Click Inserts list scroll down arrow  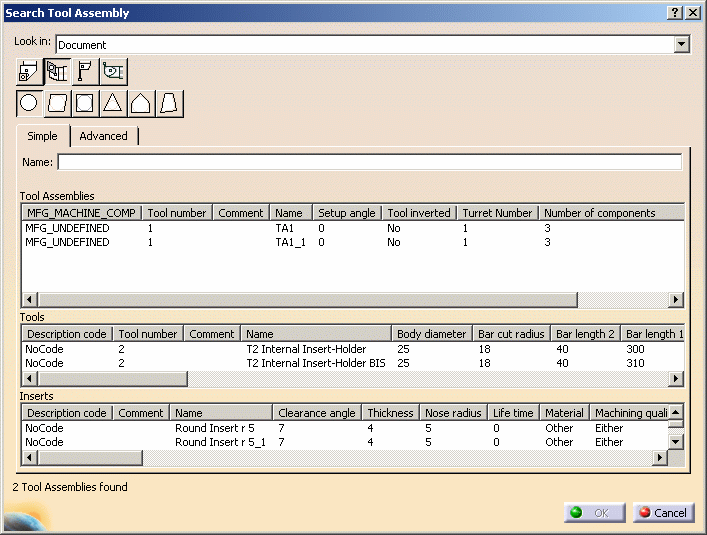pos(676,441)
